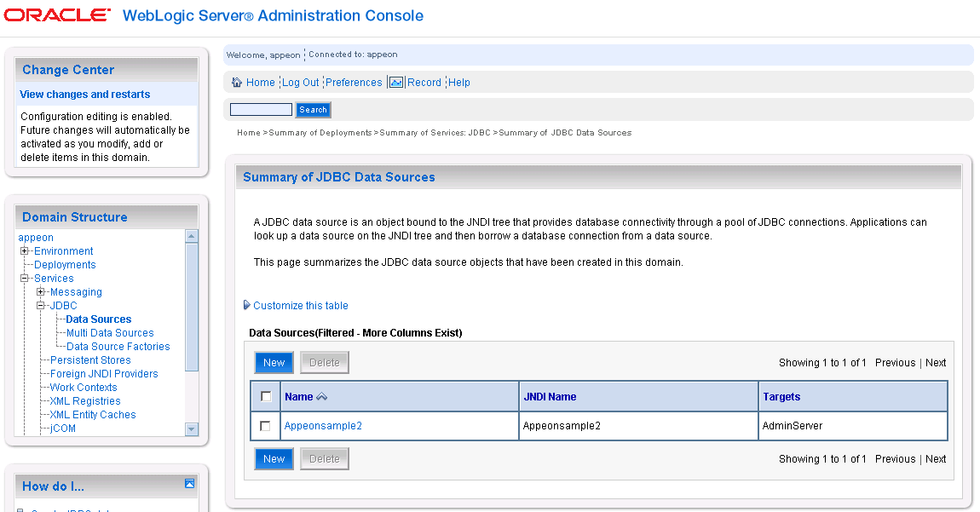Image resolution: width=980 pixels, height=512 pixels.
Task: Click inside the search text field
Action: pos(261,110)
